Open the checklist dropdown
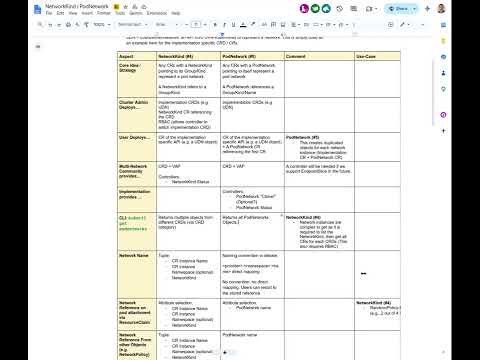Image resolution: width=480 pixels, height=360 pixels. [x=318, y=24]
